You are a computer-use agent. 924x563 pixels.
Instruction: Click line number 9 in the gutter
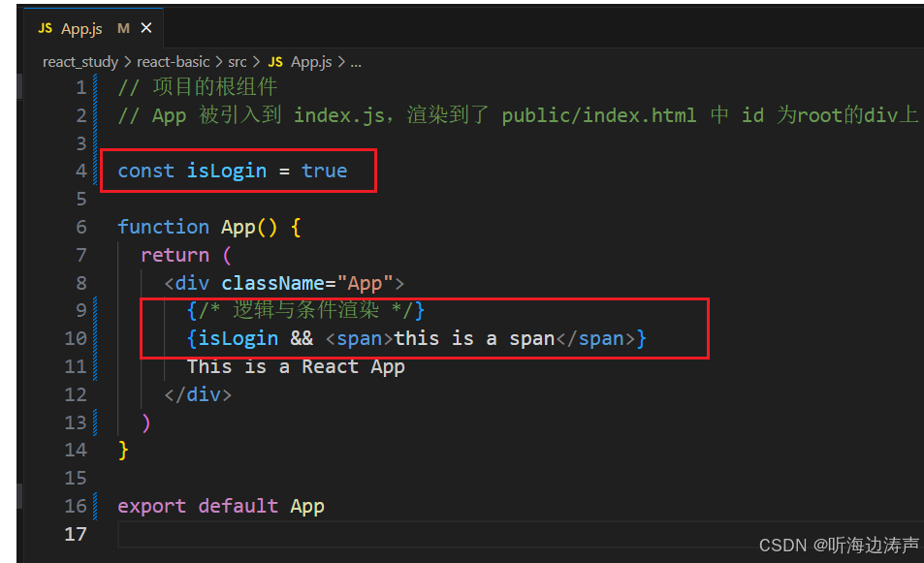pos(81,311)
